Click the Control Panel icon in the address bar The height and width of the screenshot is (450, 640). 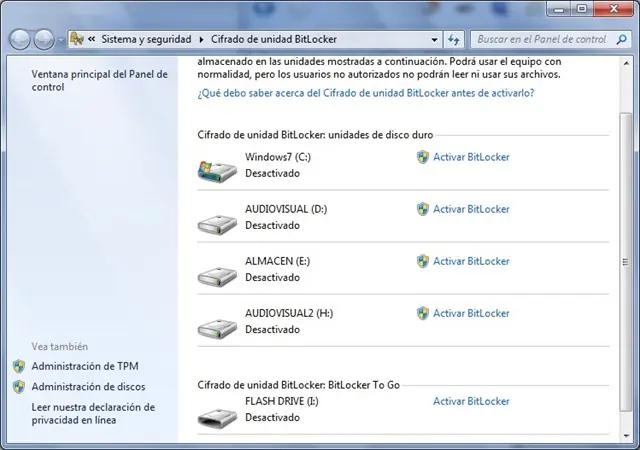coord(77,39)
